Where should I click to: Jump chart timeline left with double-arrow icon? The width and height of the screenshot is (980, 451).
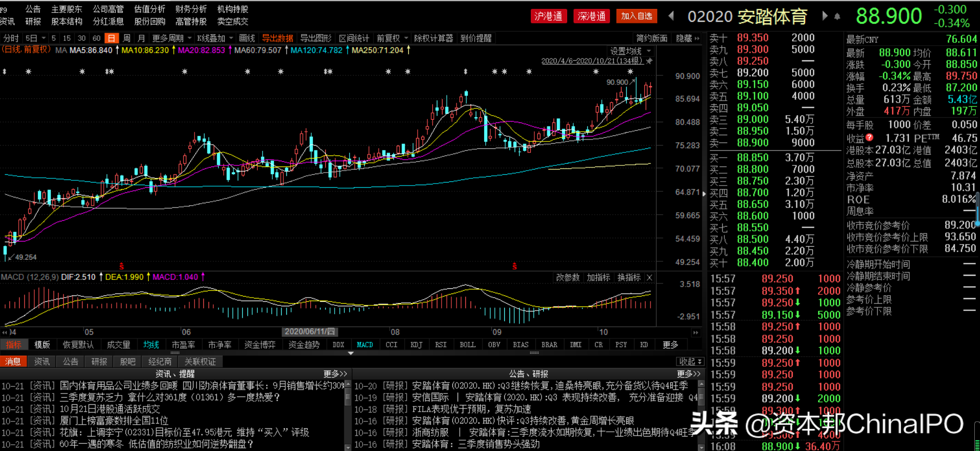[5, 332]
